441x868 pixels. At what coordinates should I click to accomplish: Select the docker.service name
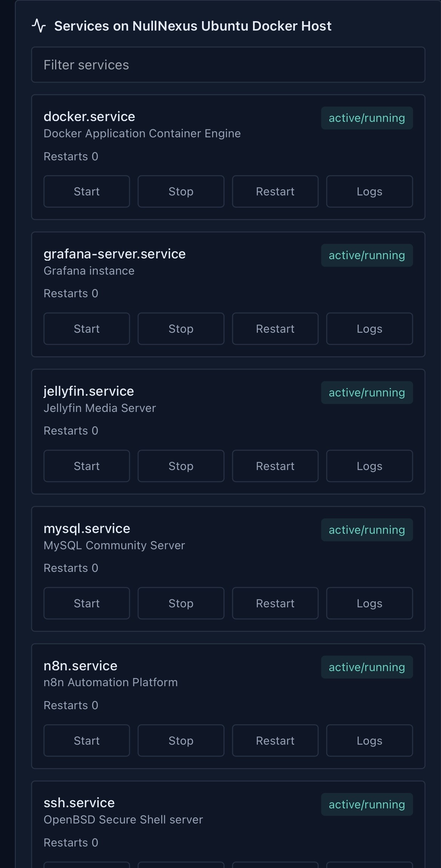(89, 117)
